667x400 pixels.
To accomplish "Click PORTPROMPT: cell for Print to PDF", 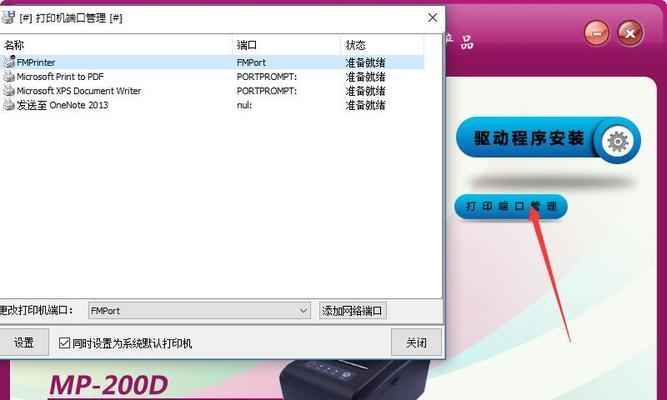I will [x=267, y=77].
